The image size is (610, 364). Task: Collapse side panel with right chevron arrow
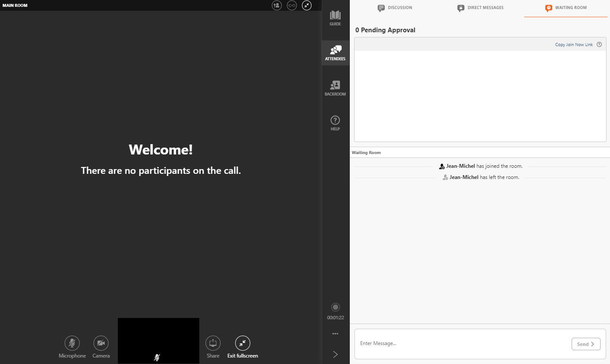point(335,354)
